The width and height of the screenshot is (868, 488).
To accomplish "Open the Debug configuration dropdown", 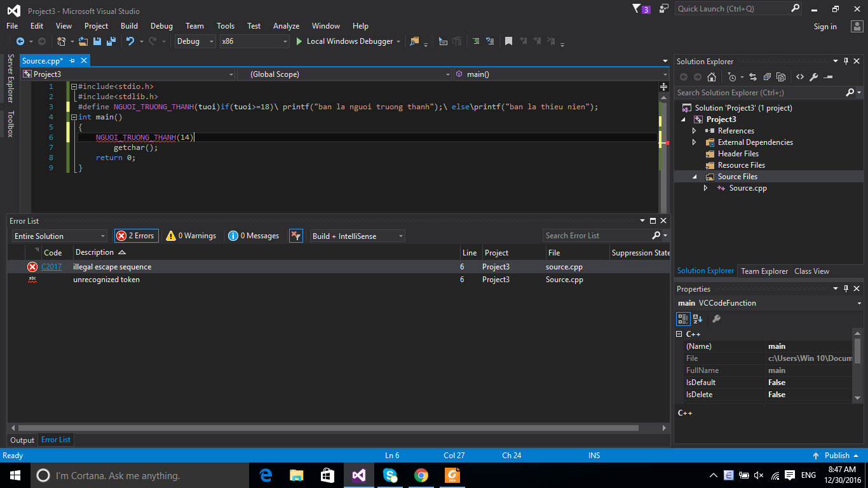I will (x=196, y=41).
